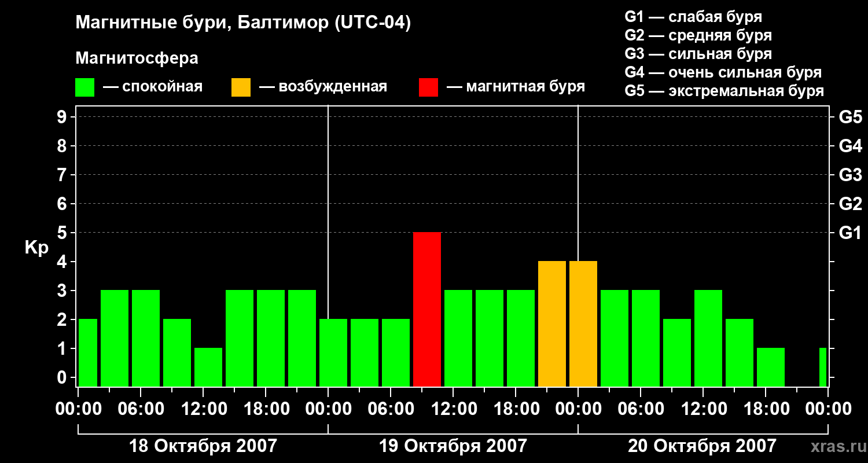The image size is (868, 463).
Task: Click the green 'спокойная' legend swatch
Action: pyautogui.click(x=84, y=87)
